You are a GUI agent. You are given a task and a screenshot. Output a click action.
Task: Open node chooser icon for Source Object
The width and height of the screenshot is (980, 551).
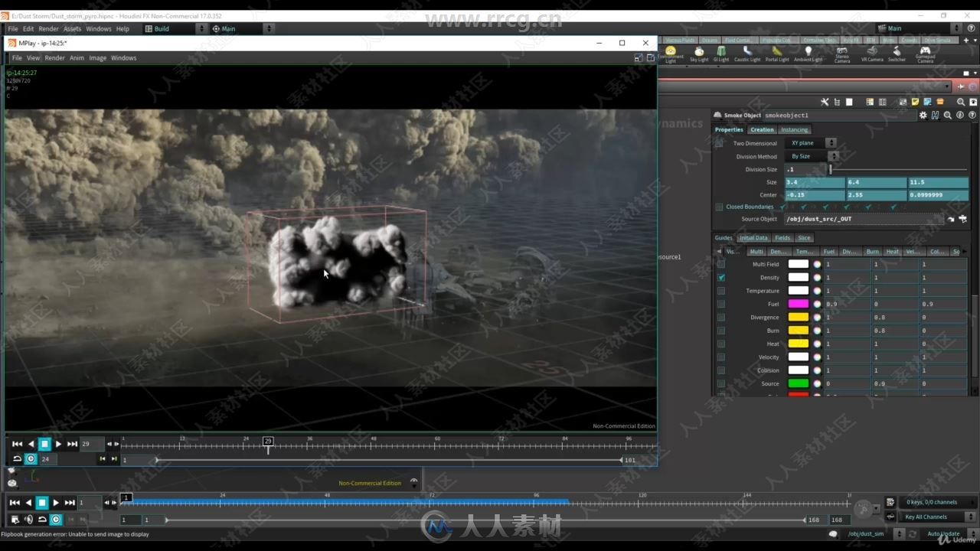(x=962, y=219)
